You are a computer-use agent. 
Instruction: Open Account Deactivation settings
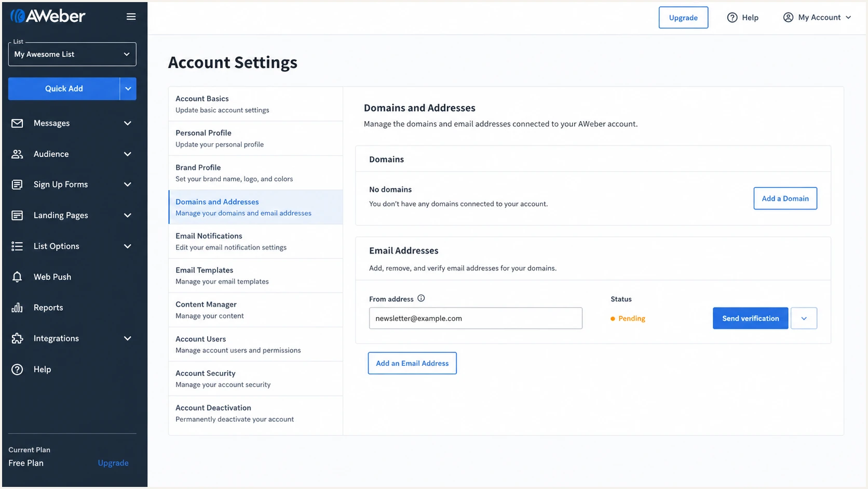[255, 413]
